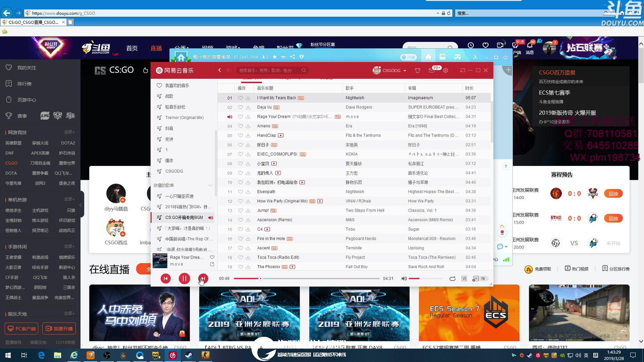Image resolution: width=644 pixels, height=362 pixels.
Task: Open messages mail icon with 99+ badge
Action: (432, 70)
